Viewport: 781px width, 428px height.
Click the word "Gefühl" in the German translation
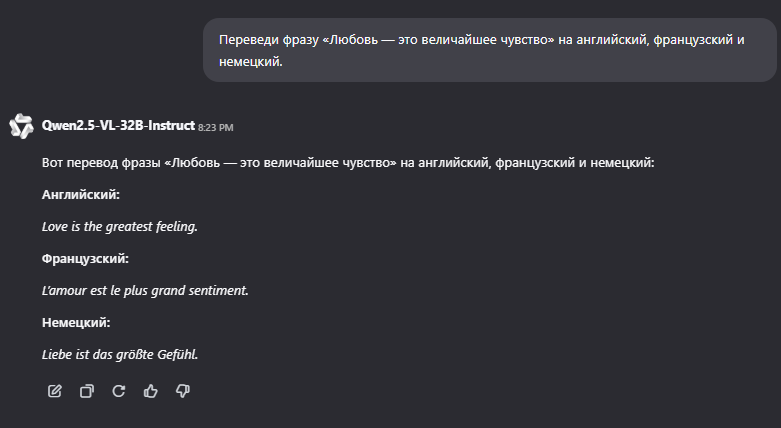pyautogui.click(x=177, y=354)
